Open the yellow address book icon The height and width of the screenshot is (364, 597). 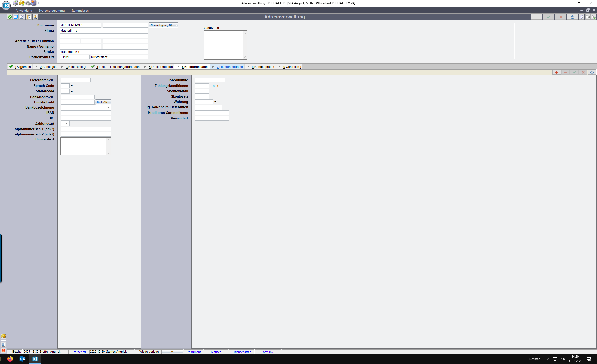[x=22, y=3]
